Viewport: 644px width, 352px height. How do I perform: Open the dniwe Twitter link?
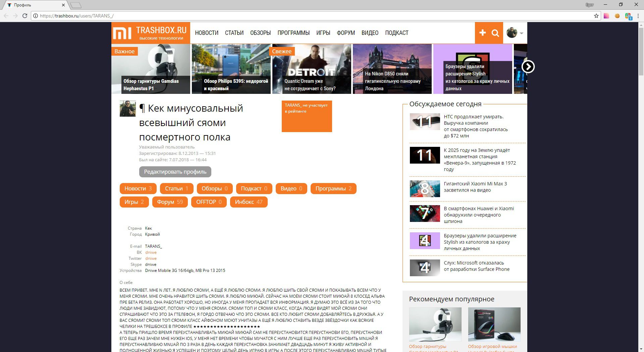click(x=151, y=258)
